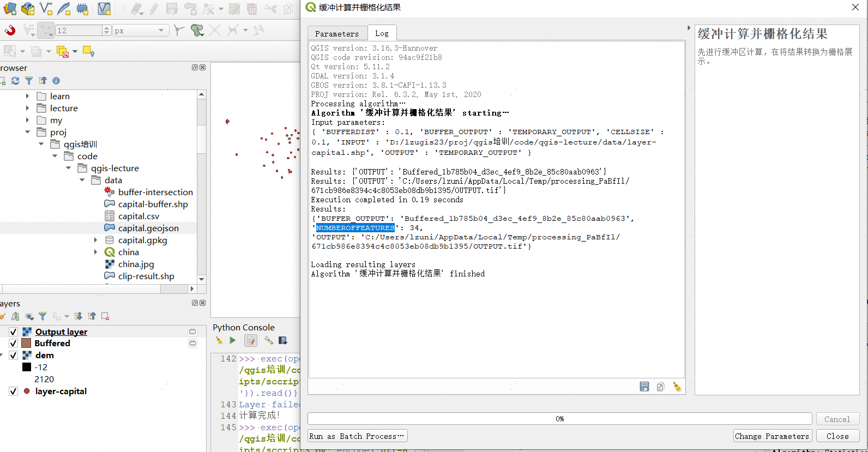
Task: Run command in Python Console toolbar
Action: (233, 340)
